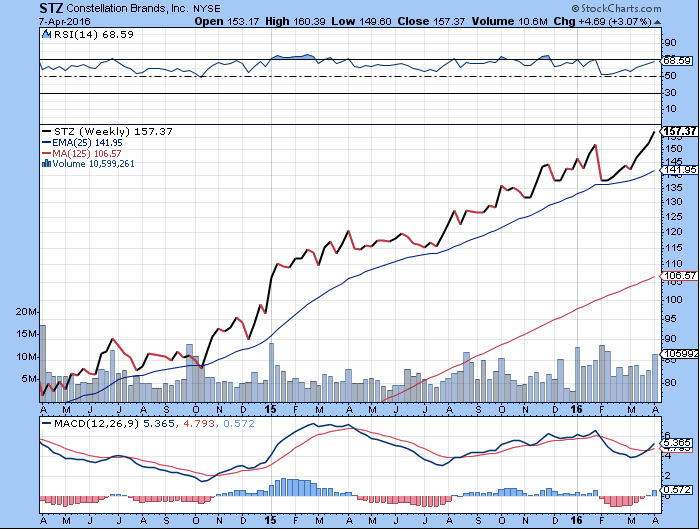Click the 15 year marker on price x-axis
The height and width of the screenshot is (531, 700).
pos(270,410)
